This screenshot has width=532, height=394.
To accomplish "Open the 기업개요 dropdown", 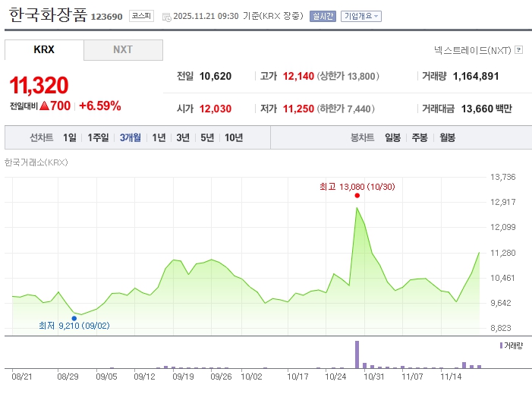I will (x=361, y=16).
